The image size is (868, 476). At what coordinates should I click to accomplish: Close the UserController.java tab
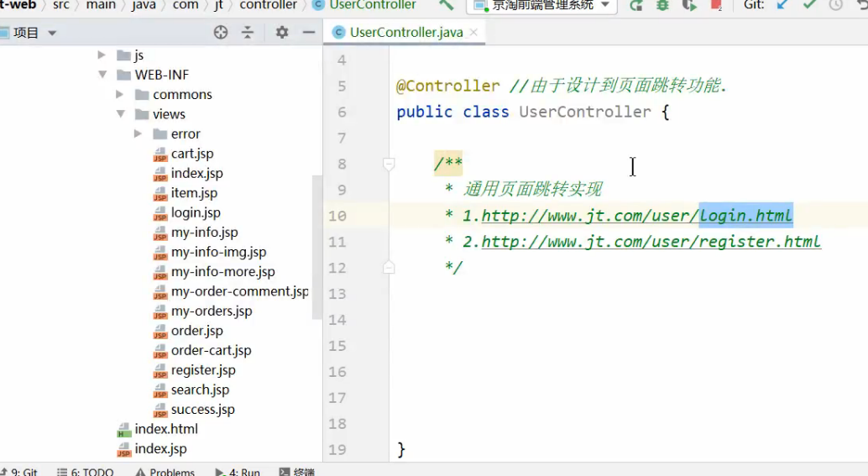[x=473, y=33]
